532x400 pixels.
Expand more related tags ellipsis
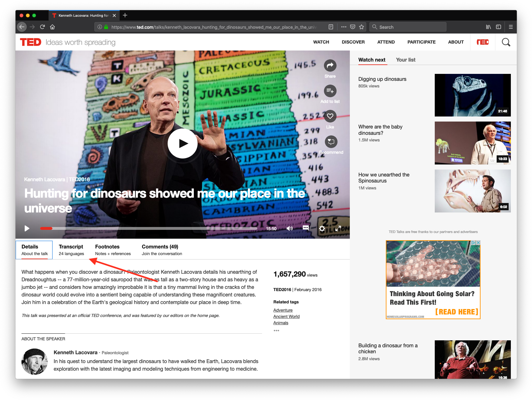(276, 330)
